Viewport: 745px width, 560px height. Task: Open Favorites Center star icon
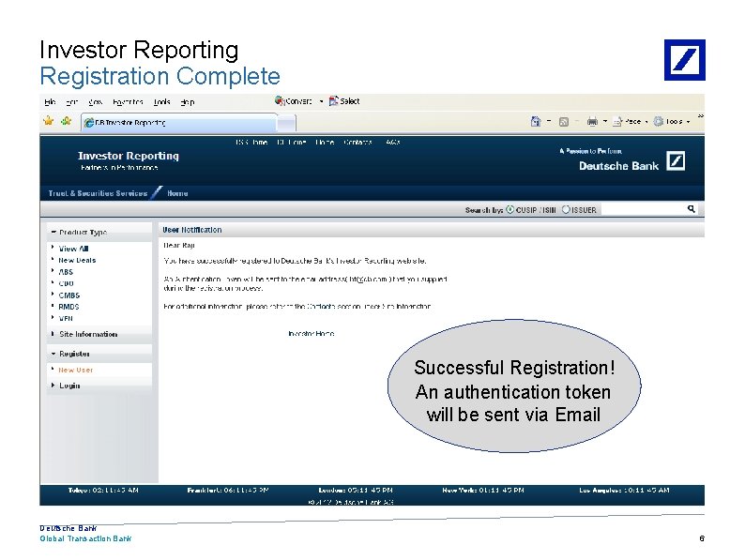click(49, 121)
